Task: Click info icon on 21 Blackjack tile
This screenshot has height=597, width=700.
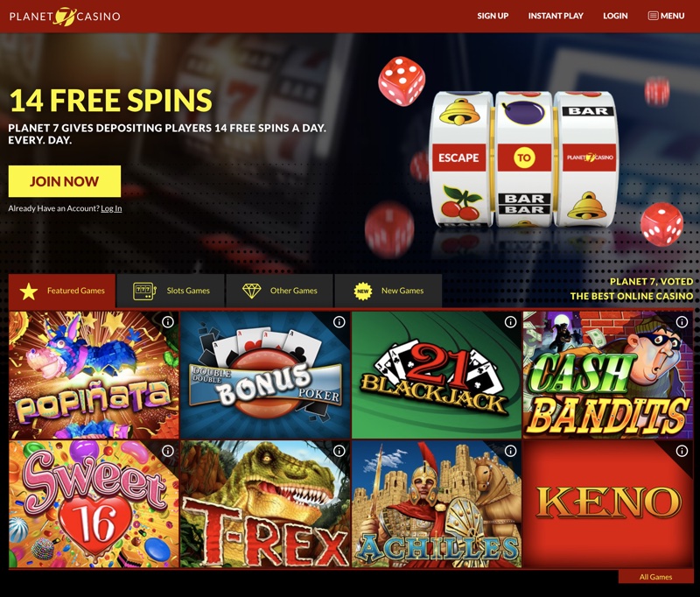Action: pos(510,322)
